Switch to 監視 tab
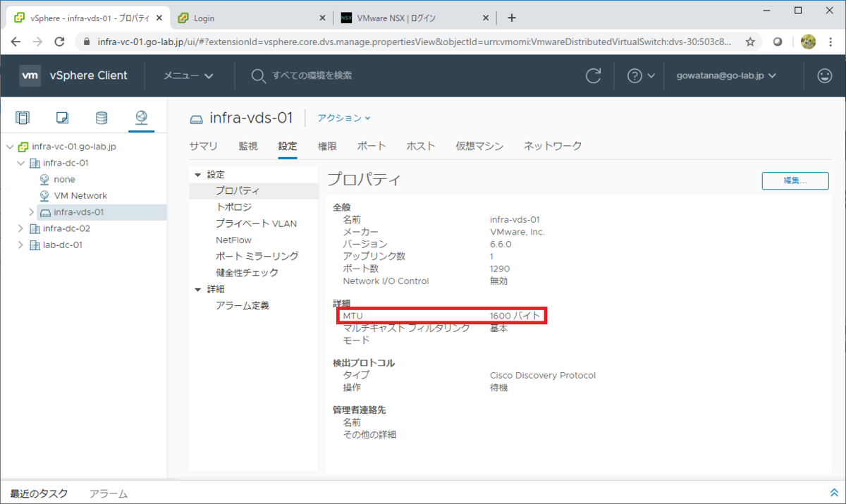The image size is (846, 504). coord(248,146)
